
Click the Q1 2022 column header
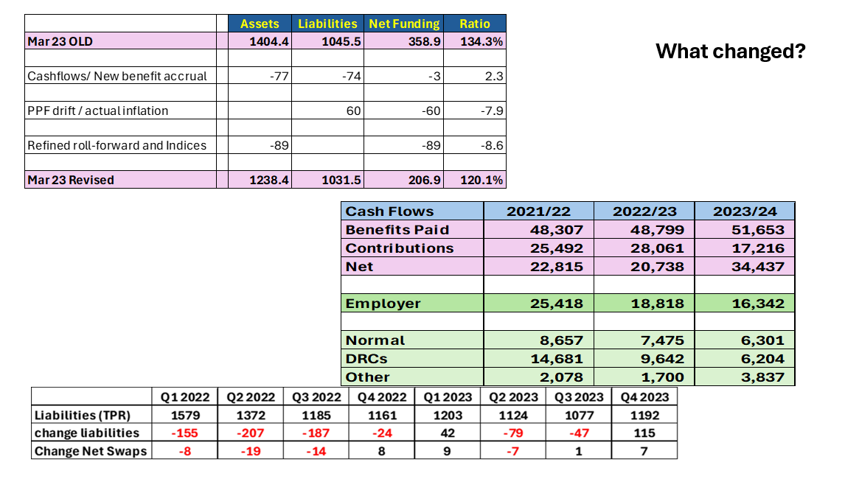pyautogui.click(x=185, y=397)
